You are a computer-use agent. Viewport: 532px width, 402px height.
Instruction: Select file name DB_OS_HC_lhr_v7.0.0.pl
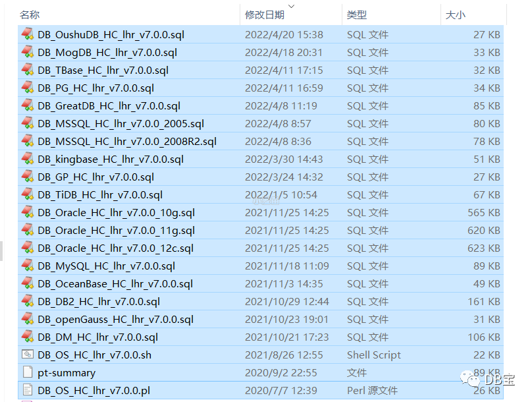click(93, 390)
